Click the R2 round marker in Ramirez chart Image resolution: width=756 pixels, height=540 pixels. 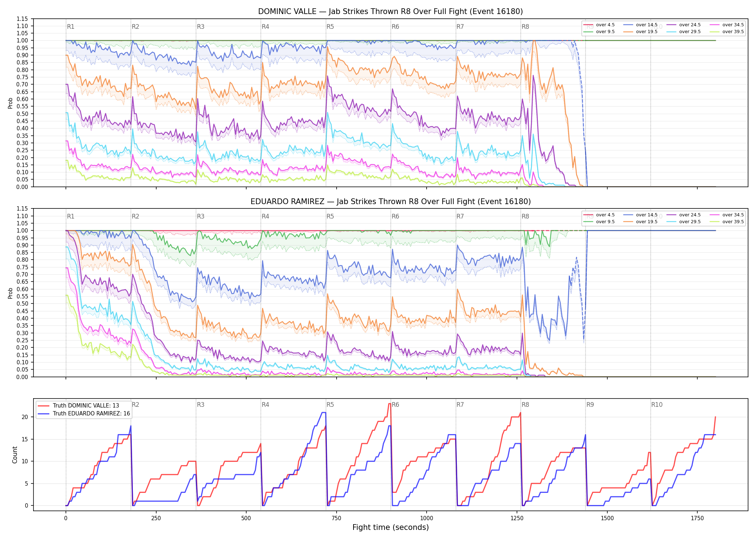[x=135, y=216]
